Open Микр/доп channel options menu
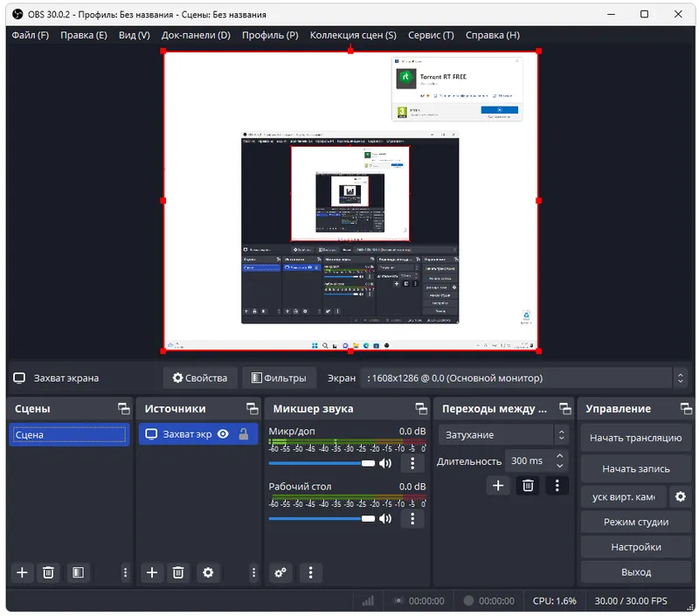This screenshot has height=616, width=699. 412,464
